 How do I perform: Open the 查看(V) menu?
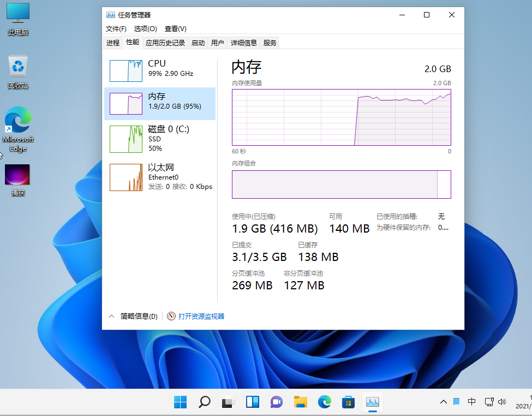click(175, 29)
